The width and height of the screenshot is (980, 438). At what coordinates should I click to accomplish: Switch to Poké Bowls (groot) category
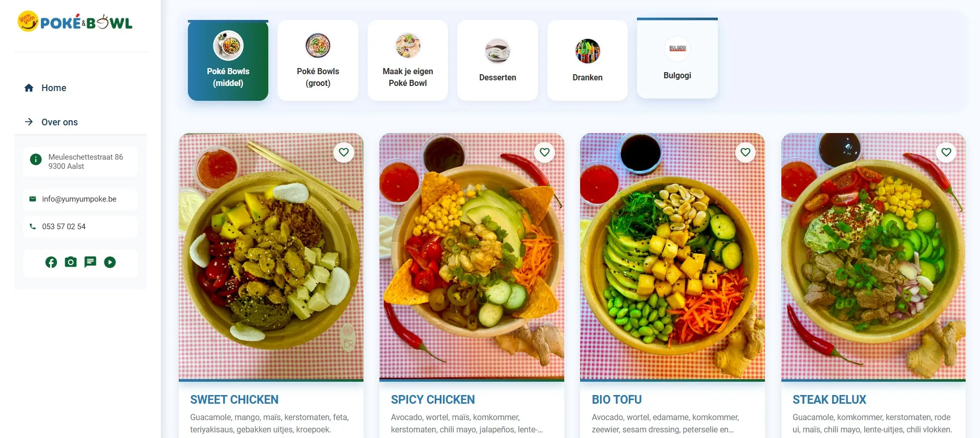318,60
